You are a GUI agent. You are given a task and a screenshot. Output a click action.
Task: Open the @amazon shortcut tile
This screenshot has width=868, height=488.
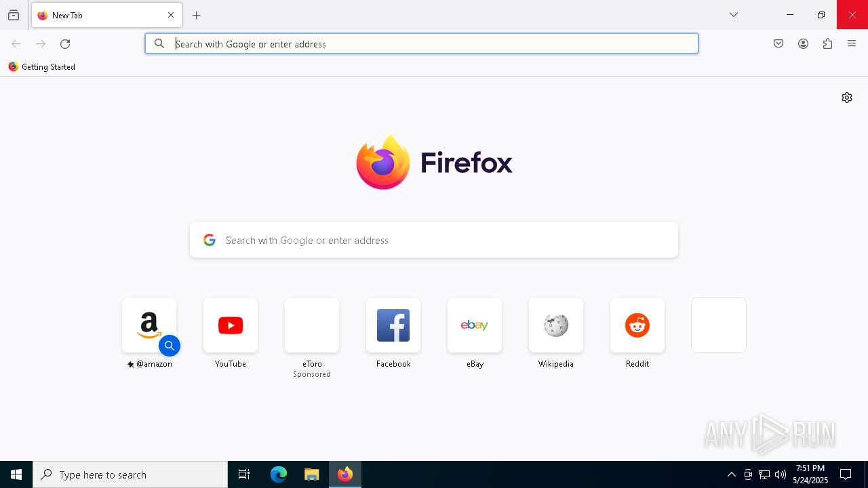[x=149, y=325]
